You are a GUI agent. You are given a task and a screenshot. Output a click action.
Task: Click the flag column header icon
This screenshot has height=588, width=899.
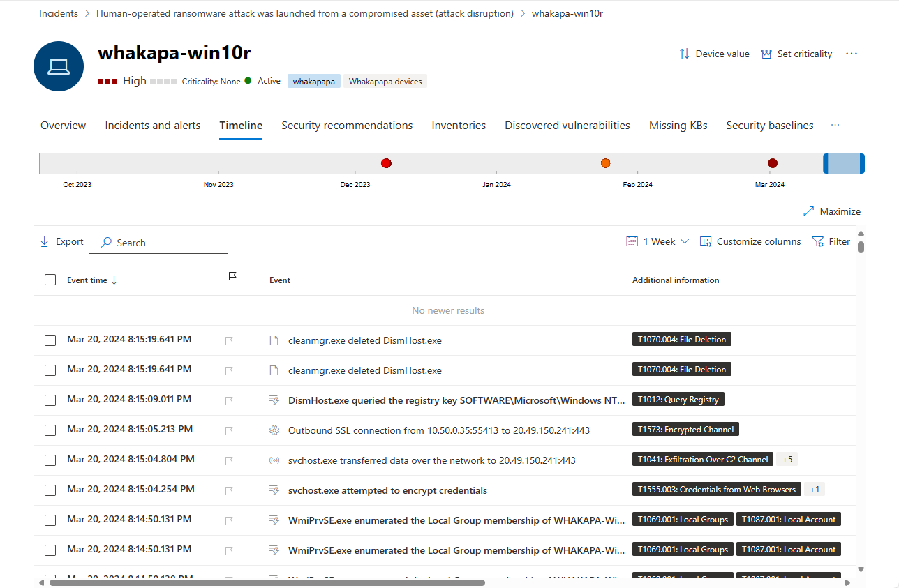(232, 277)
